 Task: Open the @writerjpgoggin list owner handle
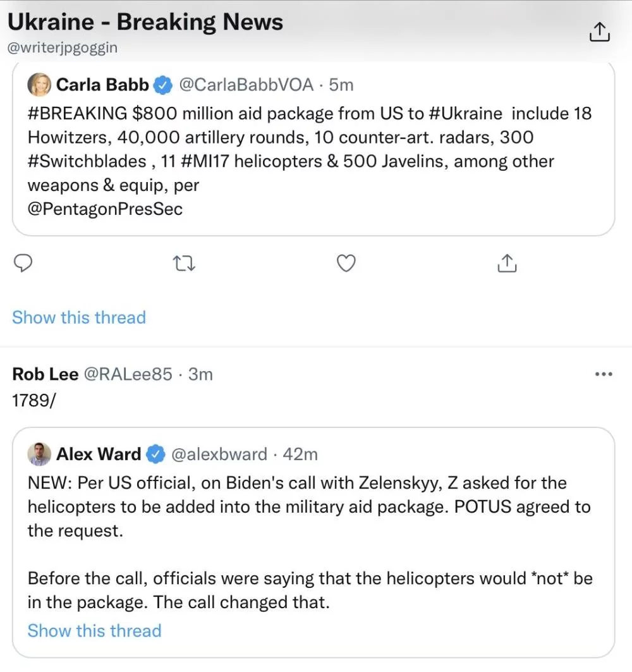[62, 47]
